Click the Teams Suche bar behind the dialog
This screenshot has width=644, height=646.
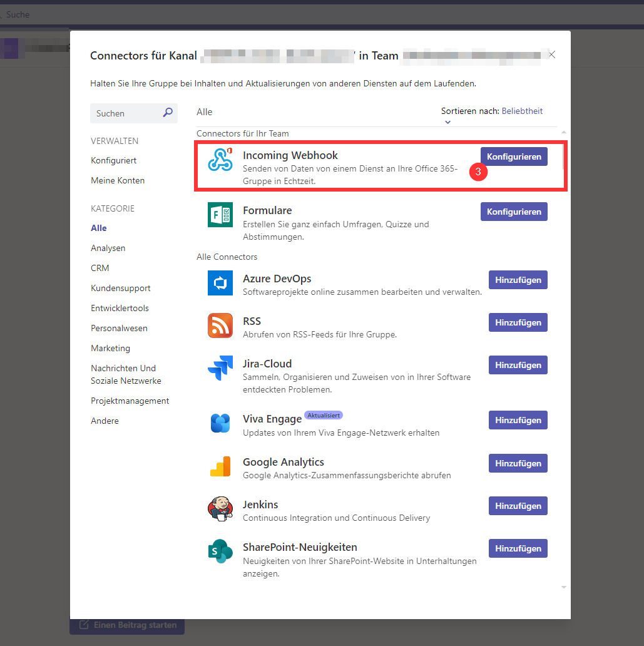[322, 15]
